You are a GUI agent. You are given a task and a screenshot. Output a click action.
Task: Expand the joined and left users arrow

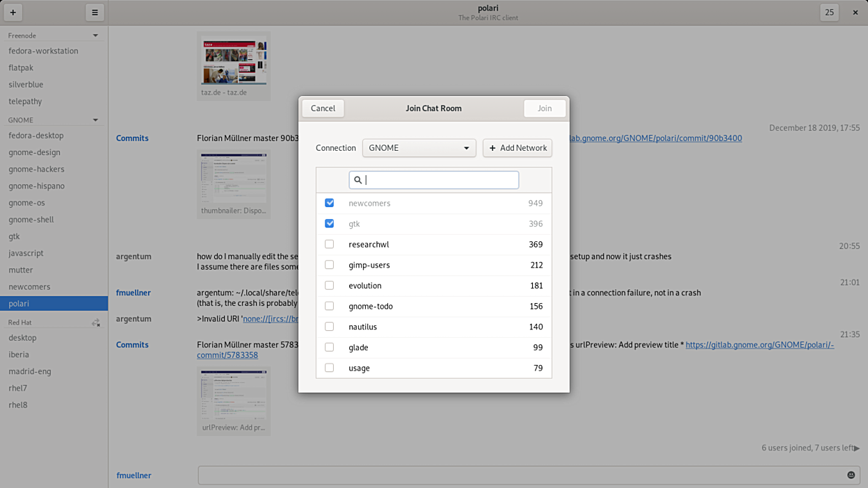(x=856, y=448)
